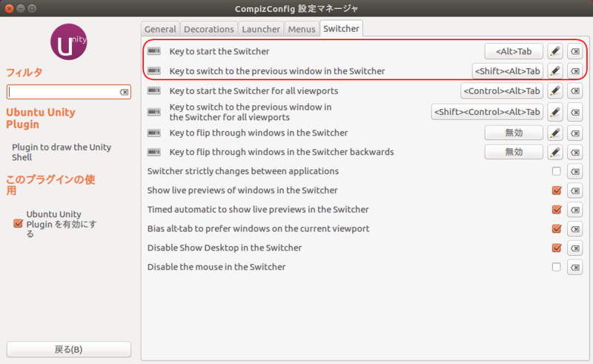
Task: Uncheck 'Bias alt-tab to prefer windows on current viewport'
Action: tap(557, 228)
